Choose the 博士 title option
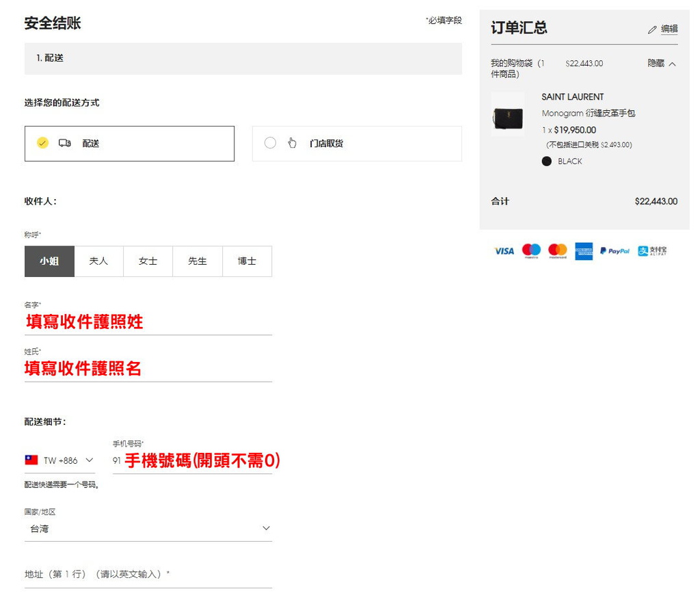Image resolution: width=700 pixels, height=602 pixels. (x=247, y=261)
